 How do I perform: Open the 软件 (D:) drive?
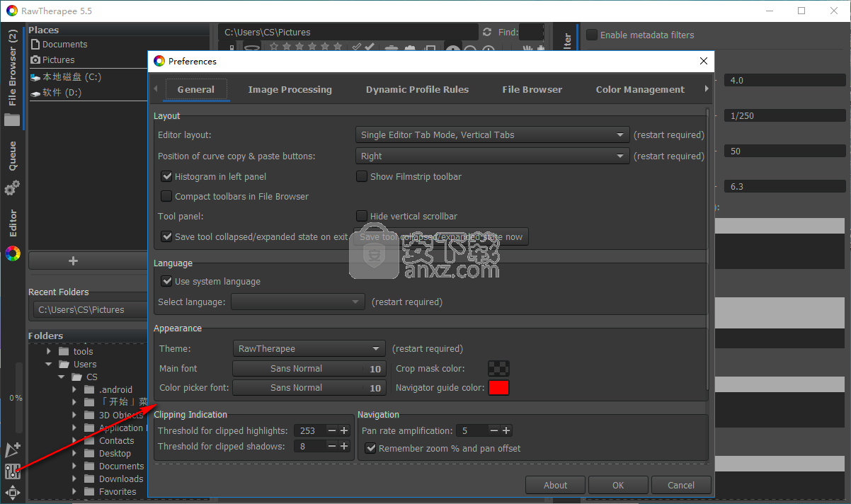(57, 93)
